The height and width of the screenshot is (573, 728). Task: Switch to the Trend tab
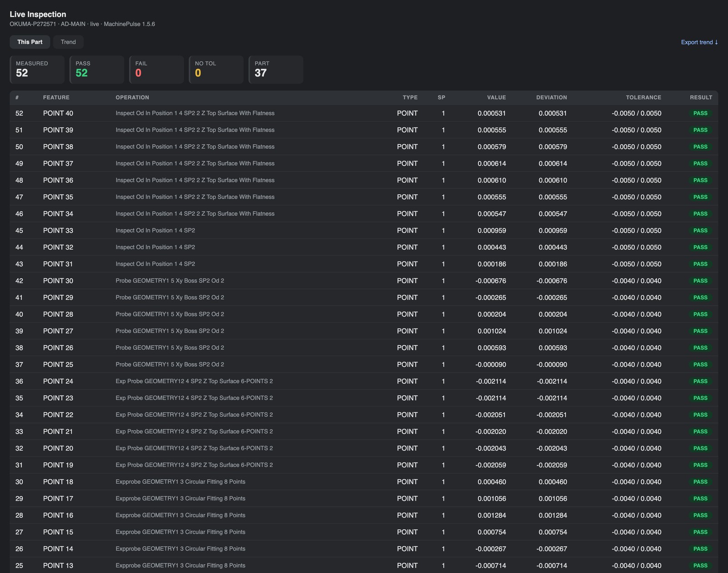click(x=68, y=42)
